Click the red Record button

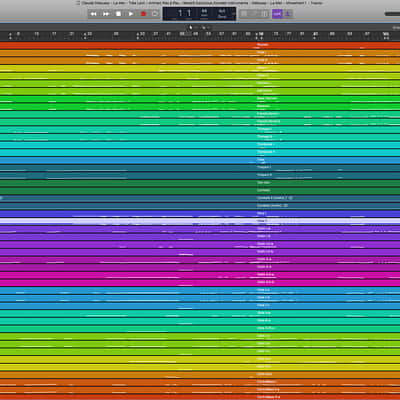point(143,14)
